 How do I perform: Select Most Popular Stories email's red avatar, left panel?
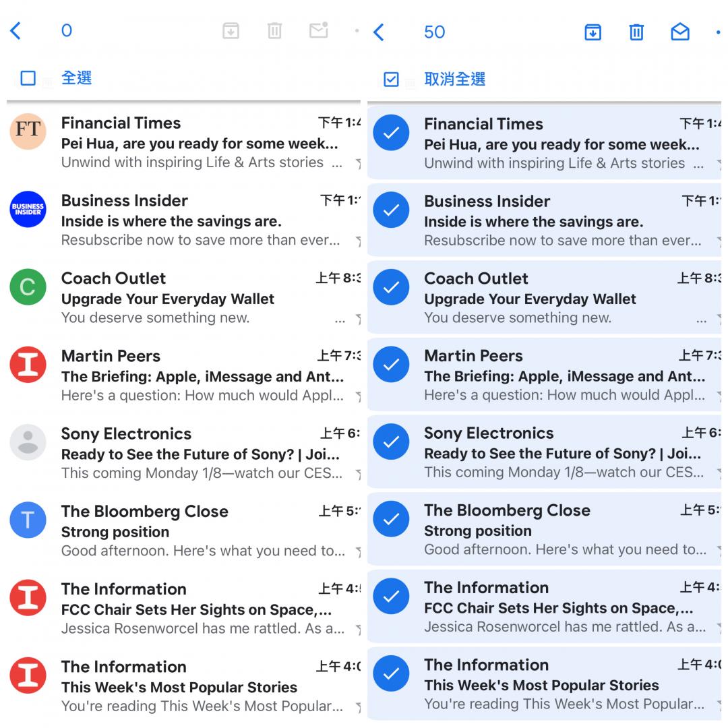28,675
